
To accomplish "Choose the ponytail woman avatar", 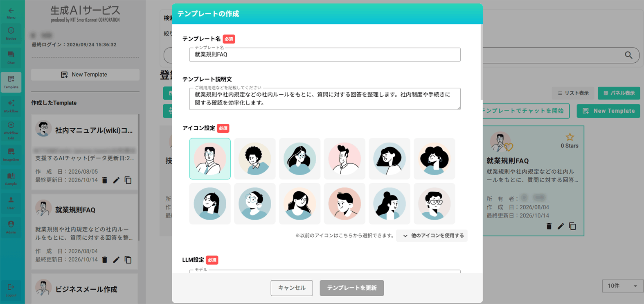I will coord(390,204).
